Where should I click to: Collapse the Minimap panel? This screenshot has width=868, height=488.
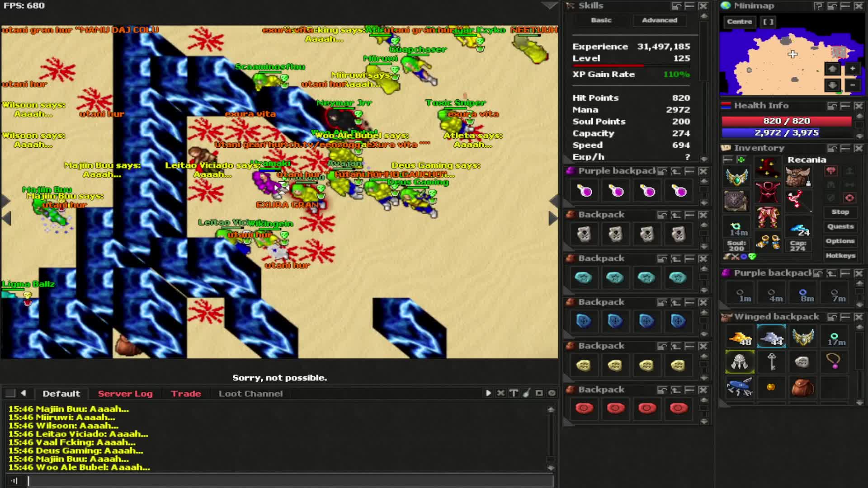(845, 6)
